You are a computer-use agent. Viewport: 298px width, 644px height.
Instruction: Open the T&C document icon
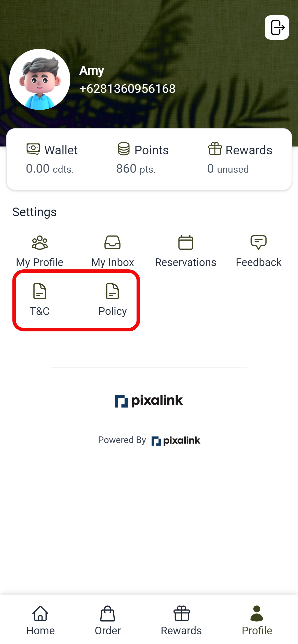pos(39,291)
